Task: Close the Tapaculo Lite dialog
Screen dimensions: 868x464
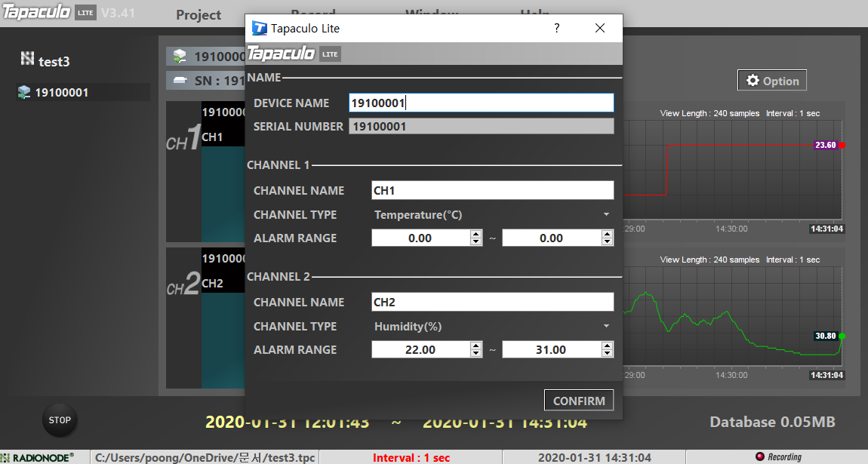Action: click(599, 28)
